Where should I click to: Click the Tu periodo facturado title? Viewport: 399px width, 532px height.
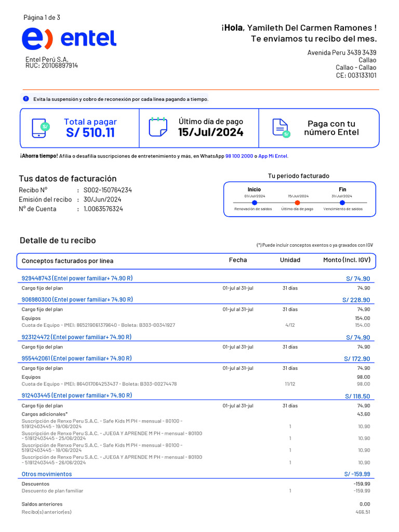click(299, 176)
